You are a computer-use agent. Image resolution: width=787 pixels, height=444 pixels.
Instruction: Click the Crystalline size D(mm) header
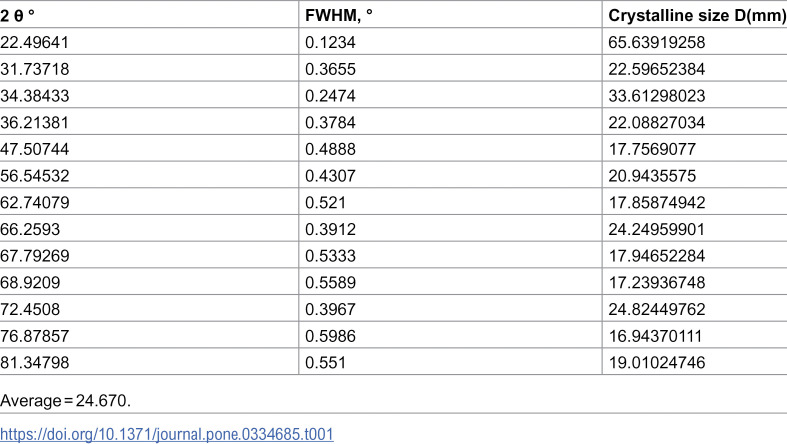(x=697, y=16)
